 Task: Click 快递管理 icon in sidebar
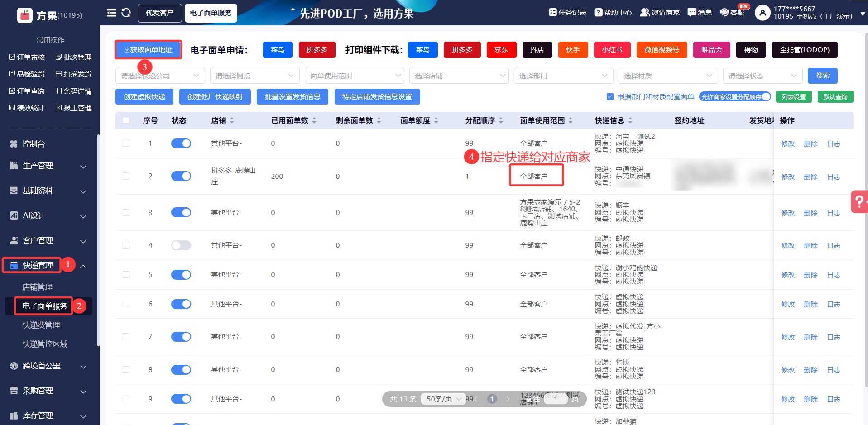coord(14,265)
